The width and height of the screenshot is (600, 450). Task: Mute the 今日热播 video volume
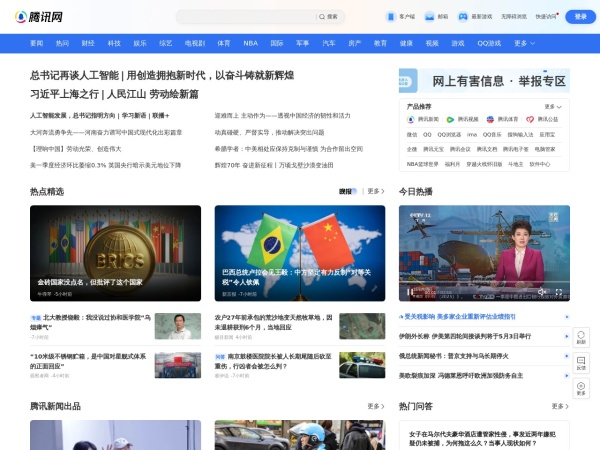pos(541,292)
